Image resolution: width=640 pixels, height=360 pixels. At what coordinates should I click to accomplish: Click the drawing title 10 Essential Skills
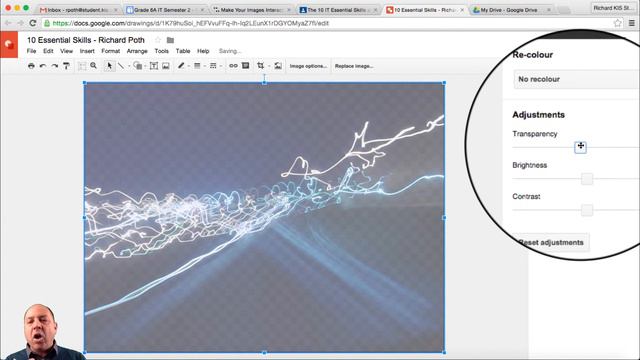(x=86, y=40)
